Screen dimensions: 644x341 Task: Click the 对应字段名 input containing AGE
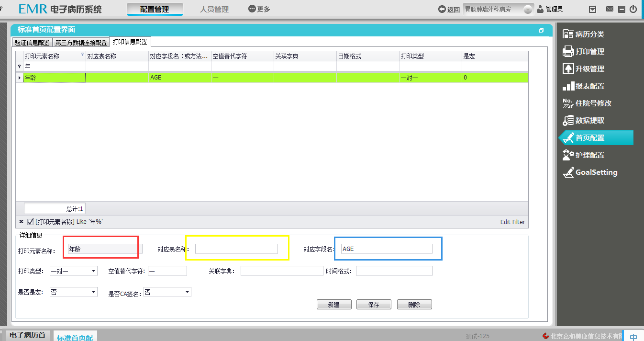[x=387, y=249]
